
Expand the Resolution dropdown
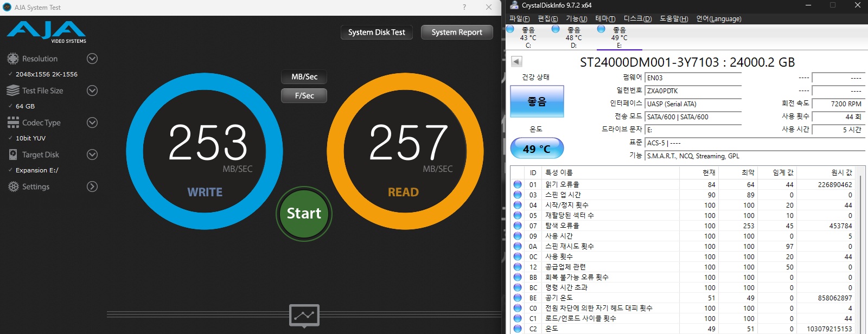(92, 59)
